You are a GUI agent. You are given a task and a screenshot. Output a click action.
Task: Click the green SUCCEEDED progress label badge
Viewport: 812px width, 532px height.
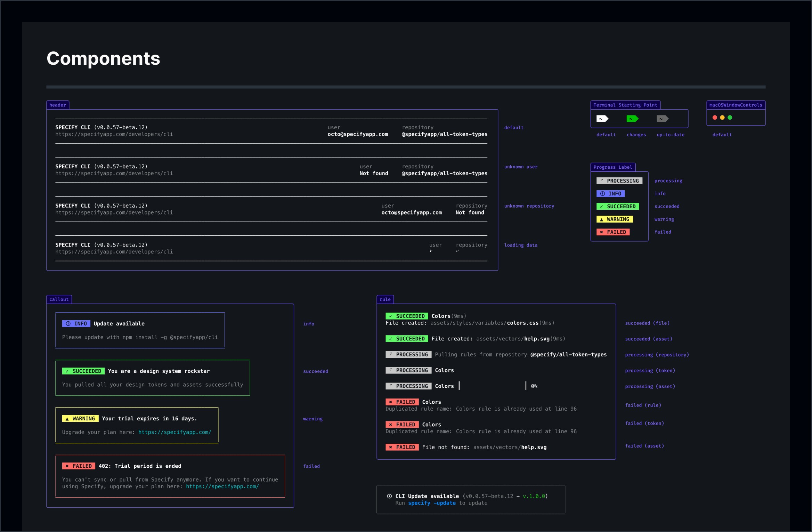(618, 207)
